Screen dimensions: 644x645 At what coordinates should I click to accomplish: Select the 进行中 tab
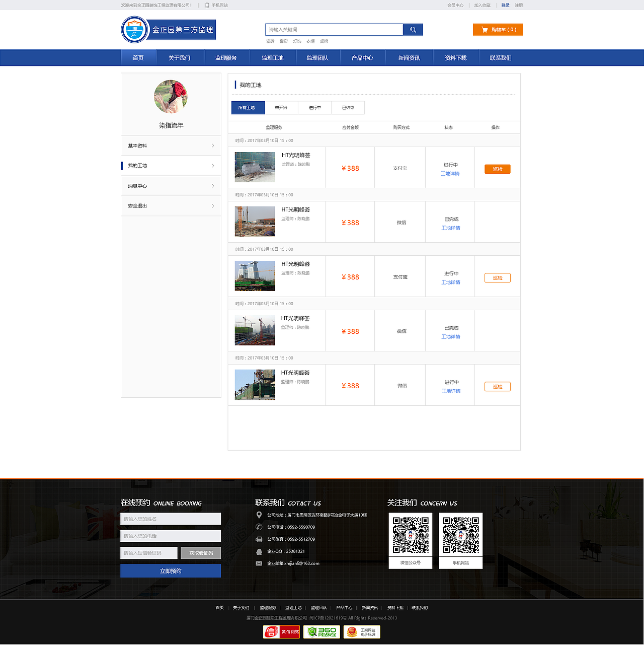314,108
